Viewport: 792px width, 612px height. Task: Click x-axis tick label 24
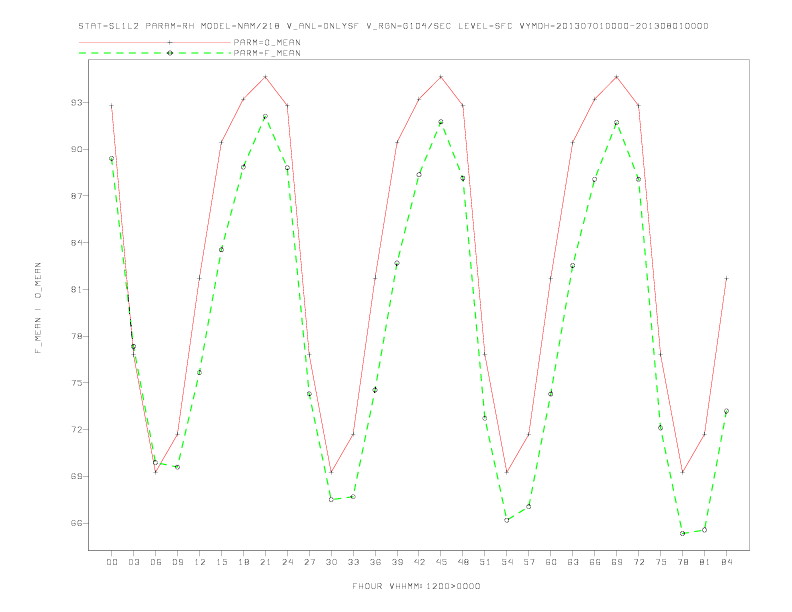[287, 562]
